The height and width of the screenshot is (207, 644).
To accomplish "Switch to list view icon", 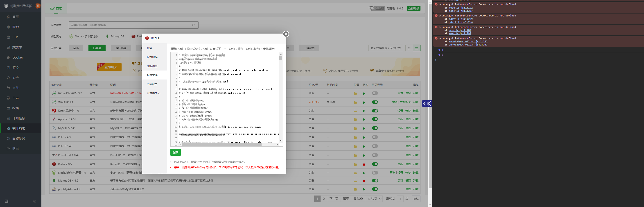I will 416,48.
